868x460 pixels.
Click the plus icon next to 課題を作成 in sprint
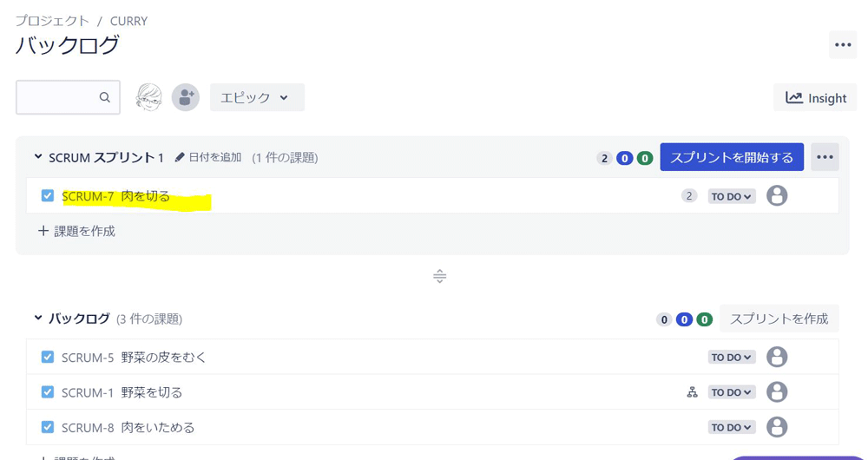pos(43,231)
